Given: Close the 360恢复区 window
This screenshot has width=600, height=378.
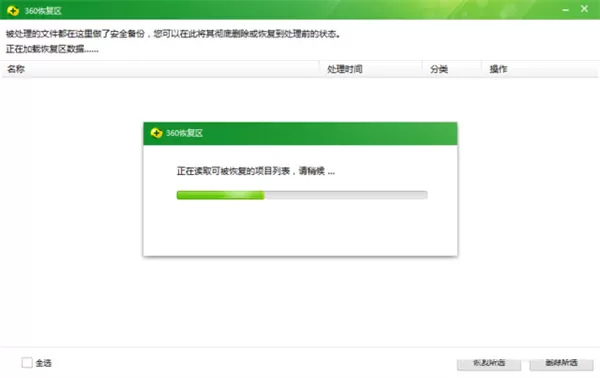Looking at the screenshot, I should (x=584, y=9).
